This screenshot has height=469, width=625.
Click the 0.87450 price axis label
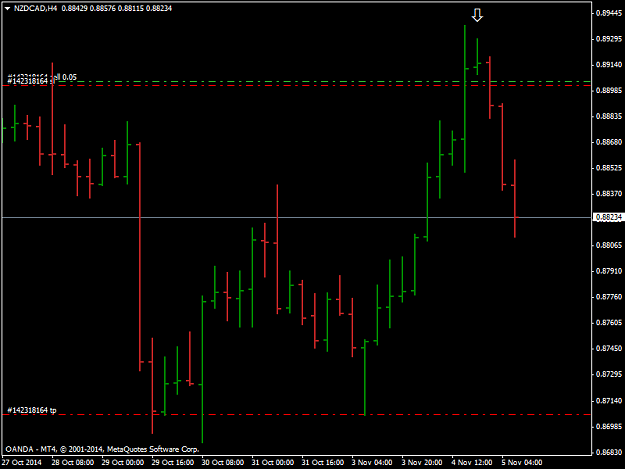(609, 348)
